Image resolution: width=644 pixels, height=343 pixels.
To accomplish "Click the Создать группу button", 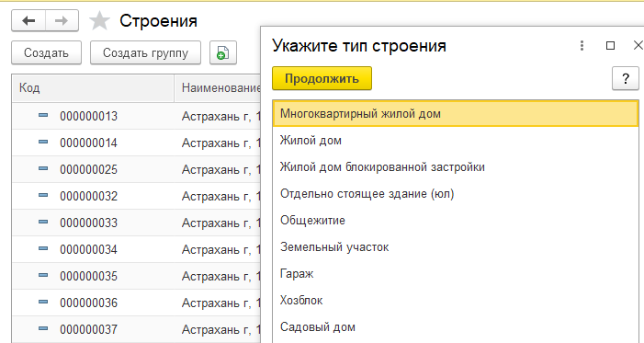I will click(x=145, y=52).
